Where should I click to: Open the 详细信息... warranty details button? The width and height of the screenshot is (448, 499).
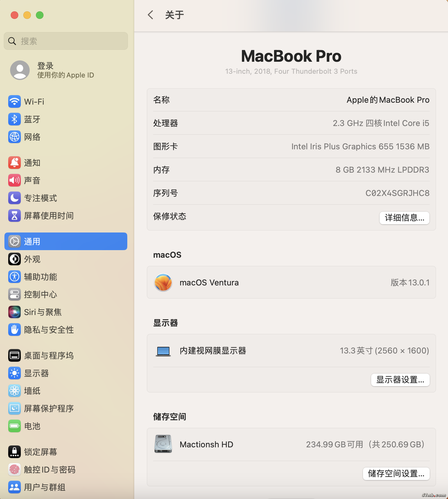[405, 218]
